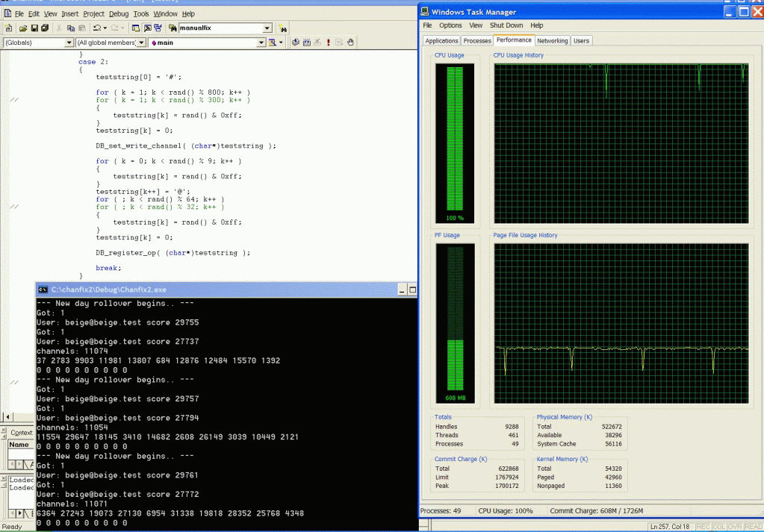The width and height of the screenshot is (764, 532).
Task: Open the Debug menu
Action: click(x=119, y=13)
